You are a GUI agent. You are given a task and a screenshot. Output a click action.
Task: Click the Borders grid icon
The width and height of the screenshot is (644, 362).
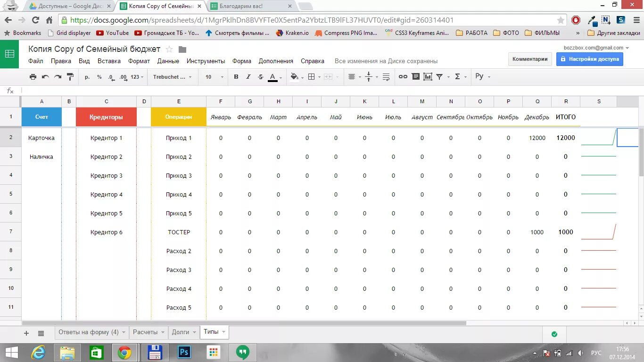tap(311, 77)
